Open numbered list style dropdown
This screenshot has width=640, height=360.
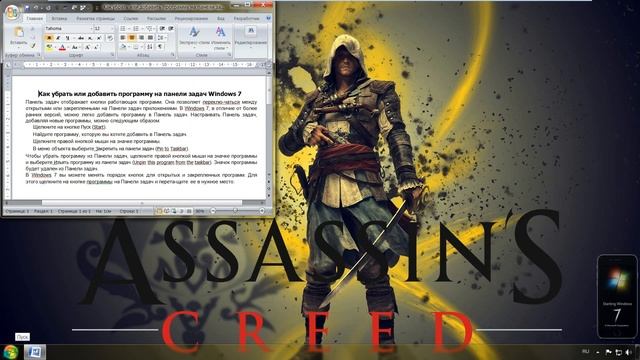(142, 28)
